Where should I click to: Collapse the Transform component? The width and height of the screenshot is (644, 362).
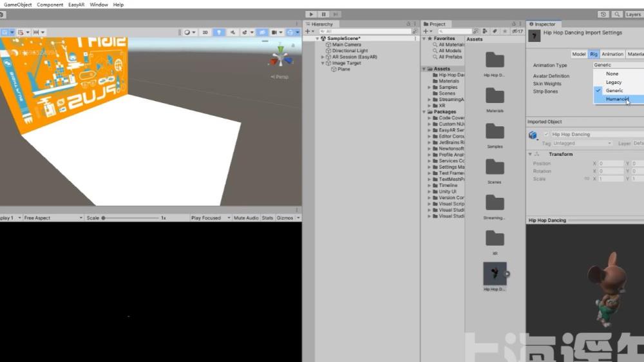(x=530, y=154)
